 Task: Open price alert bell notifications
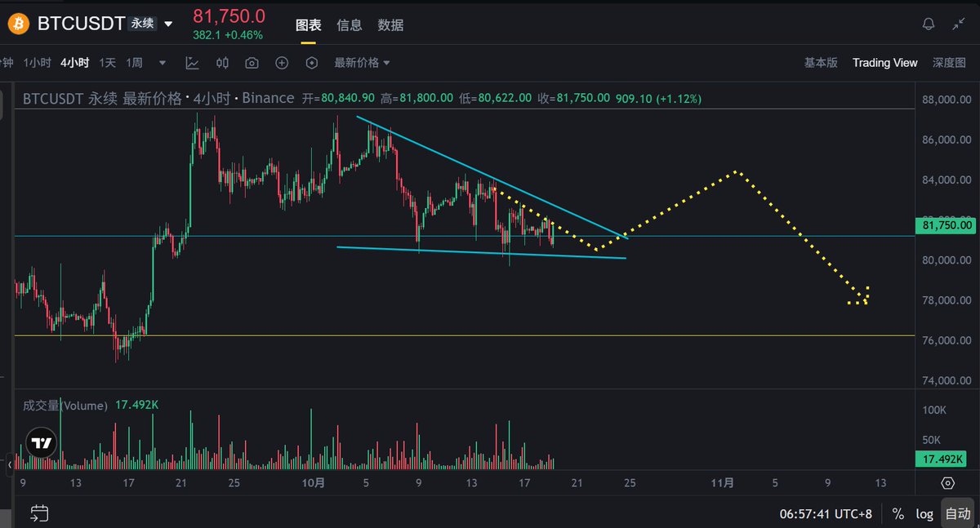[929, 24]
